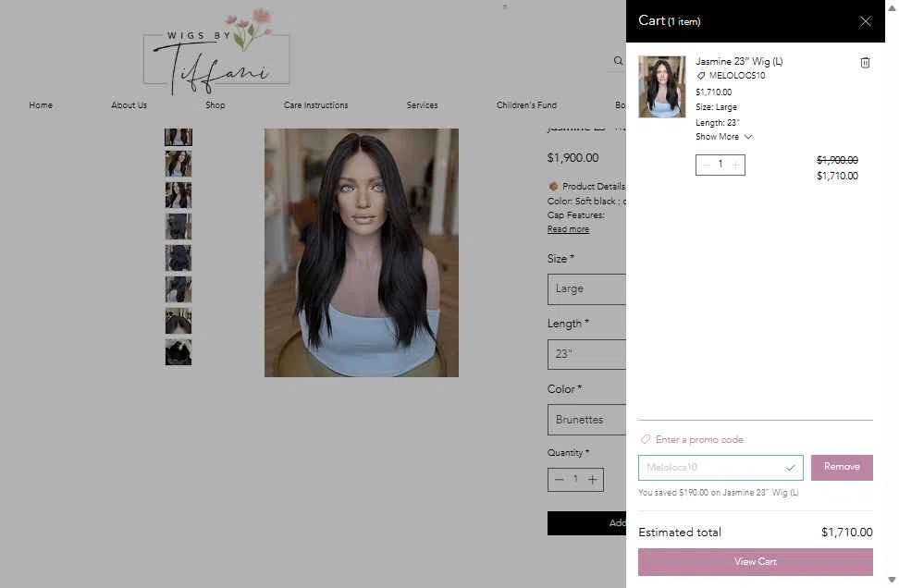Click the scrollbar up arrow
The height and width of the screenshot is (588, 899).
(x=892, y=7)
